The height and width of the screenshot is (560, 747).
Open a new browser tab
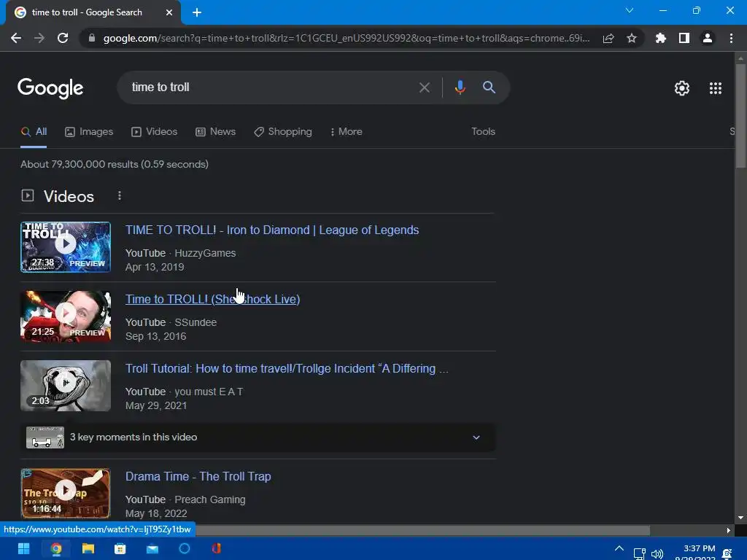[x=197, y=12]
